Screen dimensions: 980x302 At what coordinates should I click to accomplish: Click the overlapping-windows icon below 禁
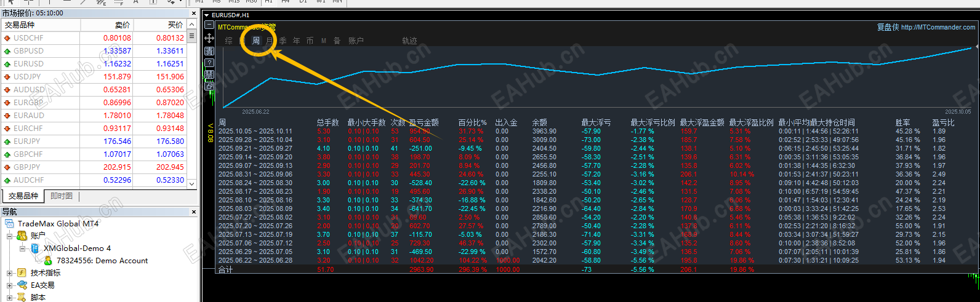[x=209, y=86]
